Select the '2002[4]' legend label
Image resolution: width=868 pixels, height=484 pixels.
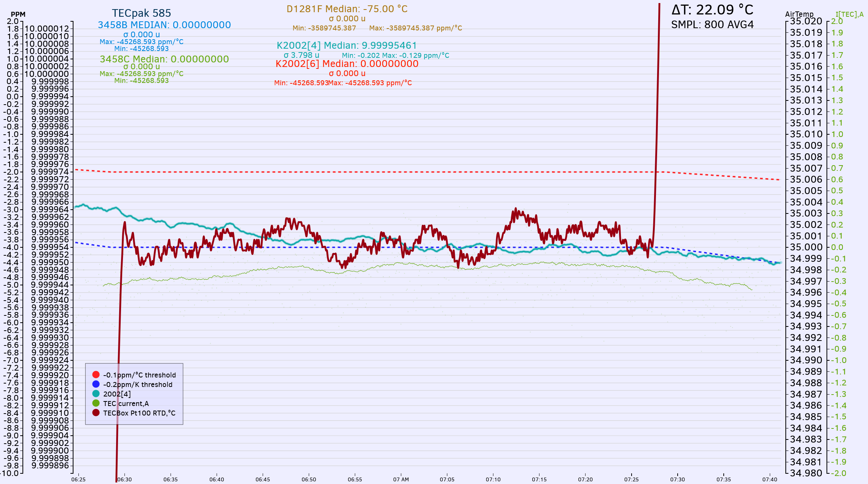(x=117, y=394)
